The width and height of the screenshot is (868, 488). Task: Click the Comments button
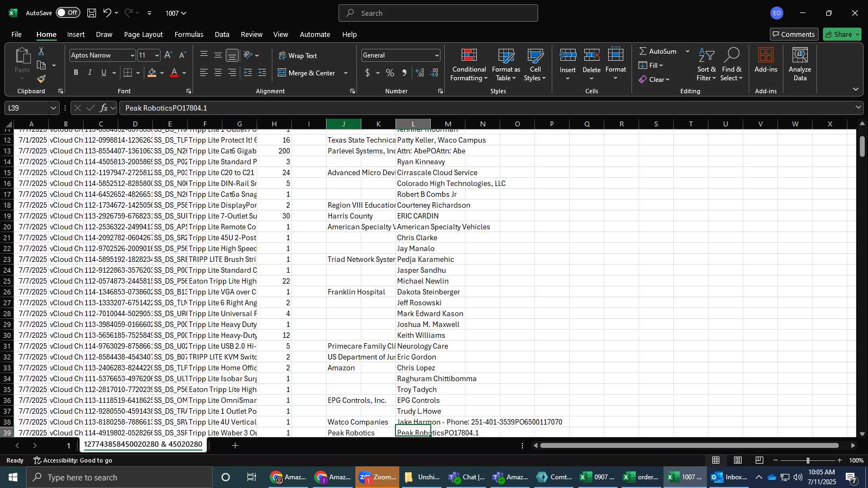click(794, 34)
